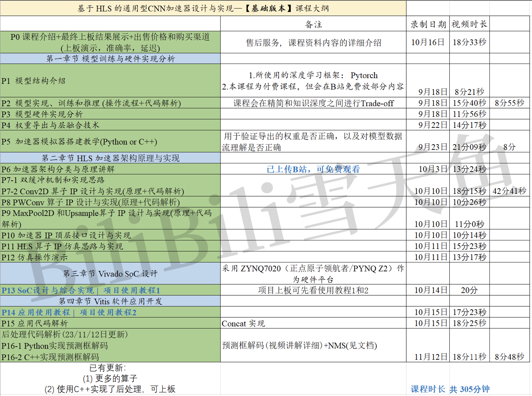The image size is (532, 396).
Task: Click the 10分26秒 duration cell
Action: pyautogui.click(x=469, y=202)
